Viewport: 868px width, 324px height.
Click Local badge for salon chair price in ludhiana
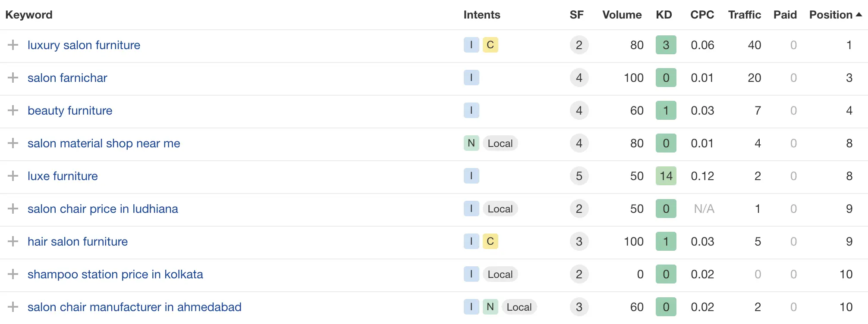point(500,209)
